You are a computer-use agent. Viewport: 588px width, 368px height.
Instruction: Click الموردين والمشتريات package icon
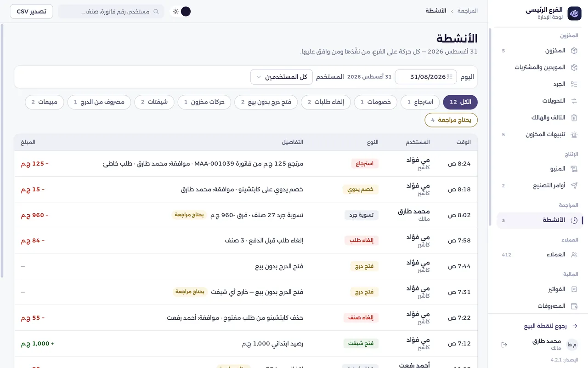point(574,67)
